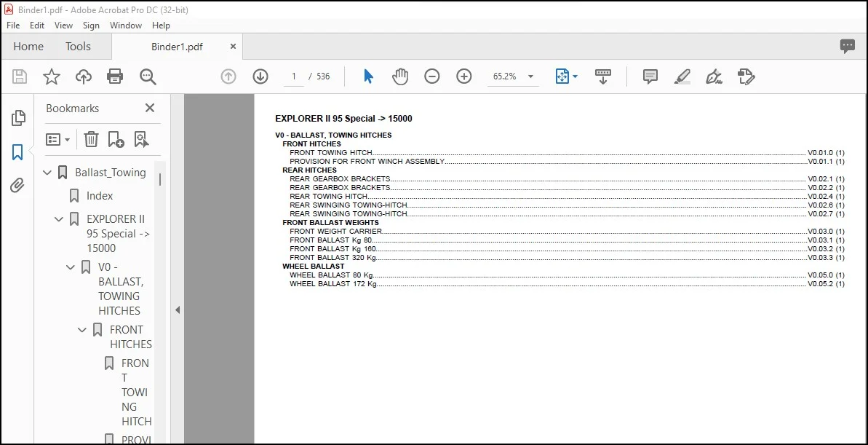
Task: Collapse FRONT HITCHES bookmark node
Action: click(x=82, y=330)
